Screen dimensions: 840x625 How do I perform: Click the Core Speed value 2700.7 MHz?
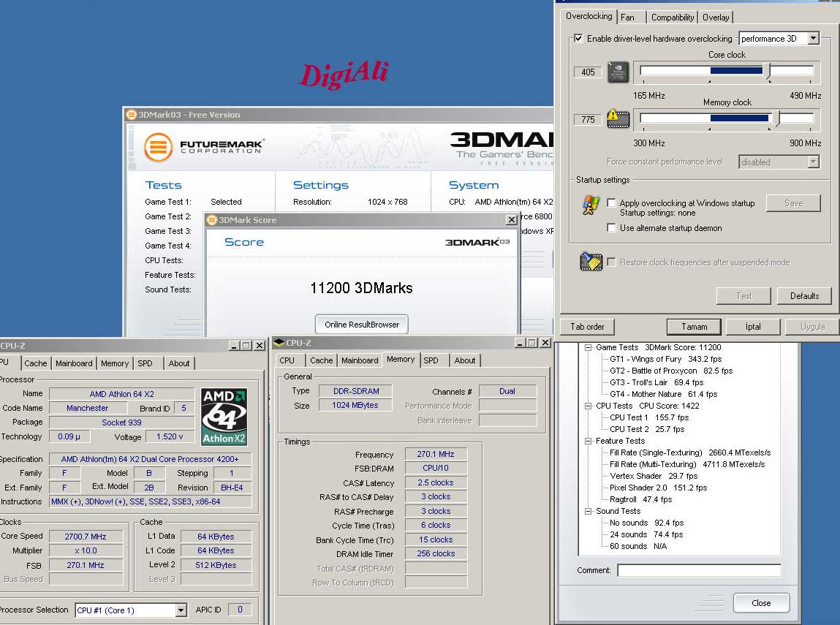(86, 536)
